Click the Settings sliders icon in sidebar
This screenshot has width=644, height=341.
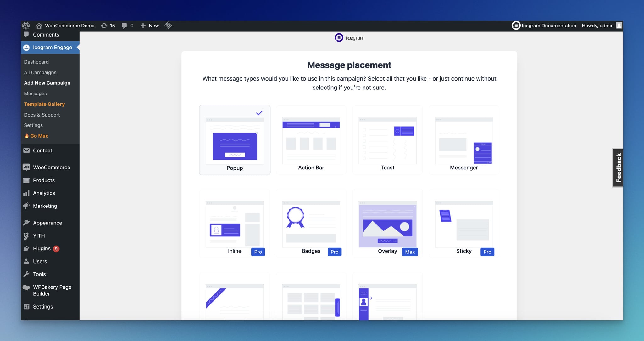26,307
